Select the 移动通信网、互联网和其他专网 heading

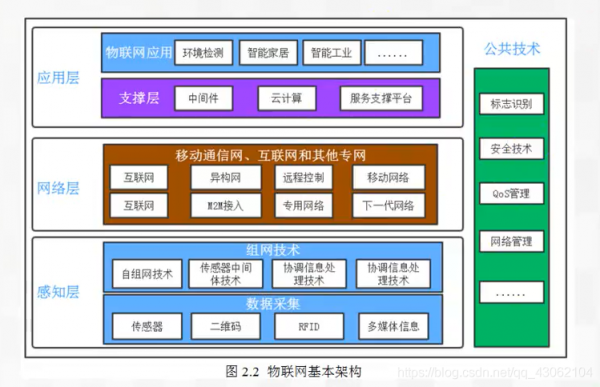[x=271, y=155]
